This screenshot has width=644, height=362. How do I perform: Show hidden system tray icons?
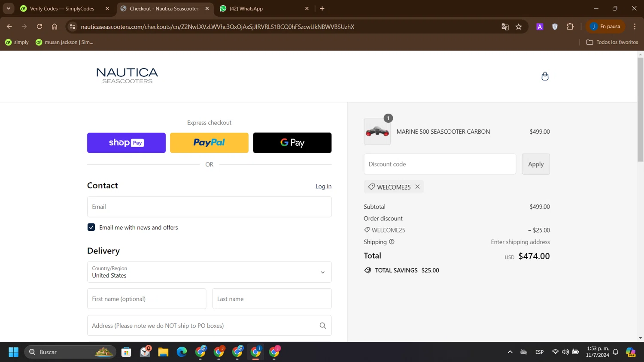510,352
